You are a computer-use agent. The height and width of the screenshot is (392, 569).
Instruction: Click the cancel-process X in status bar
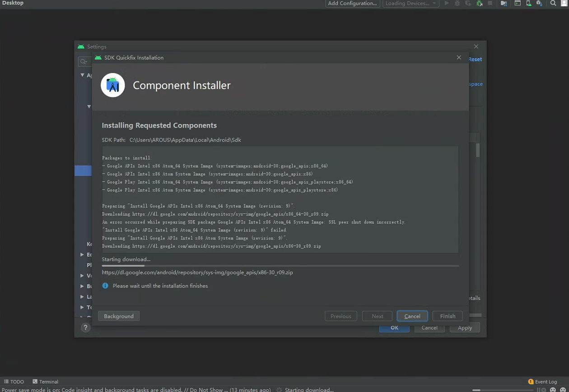[543, 390]
